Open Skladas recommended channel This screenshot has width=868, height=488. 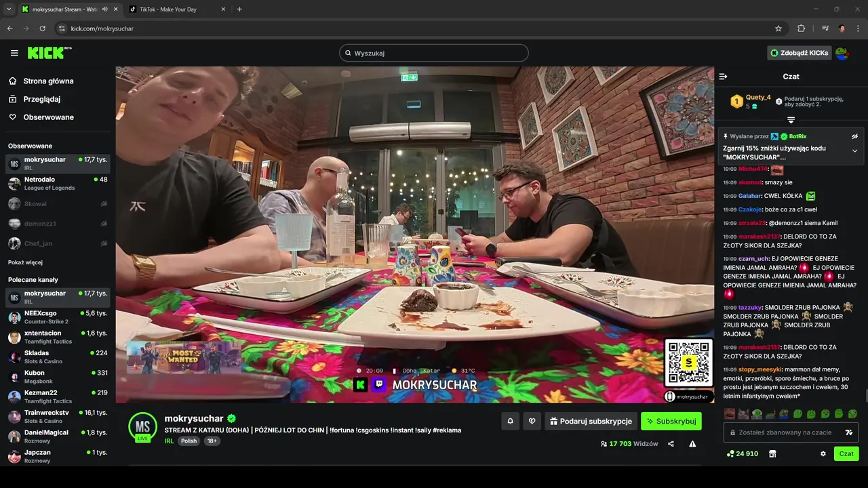pyautogui.click(x=58, y=357)
